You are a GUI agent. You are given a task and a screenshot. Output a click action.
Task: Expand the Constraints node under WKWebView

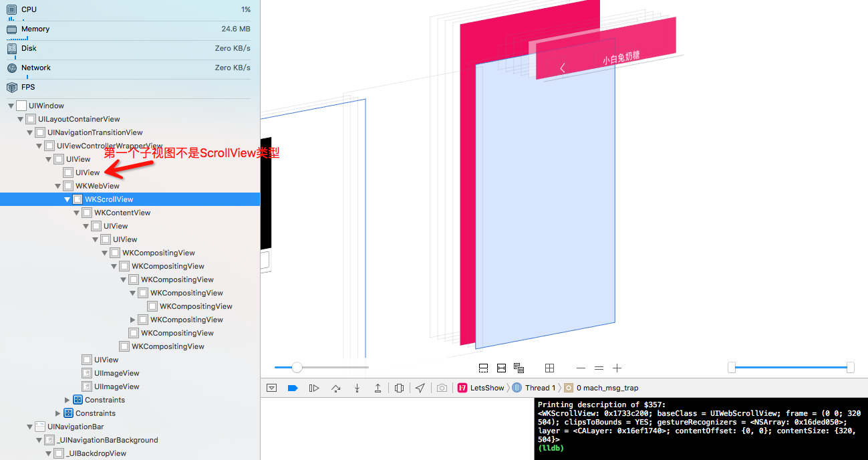pos(67,400)
